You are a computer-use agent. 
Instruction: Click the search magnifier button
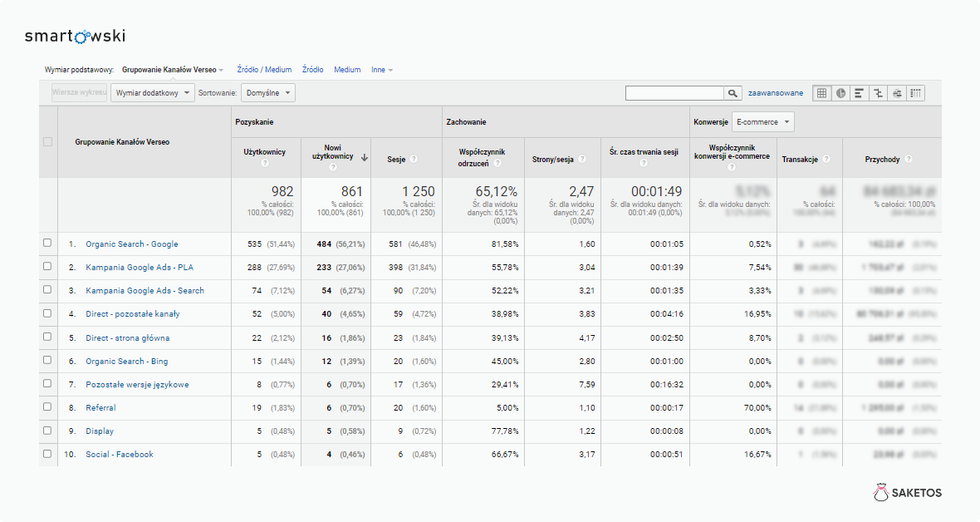(733, 93)
